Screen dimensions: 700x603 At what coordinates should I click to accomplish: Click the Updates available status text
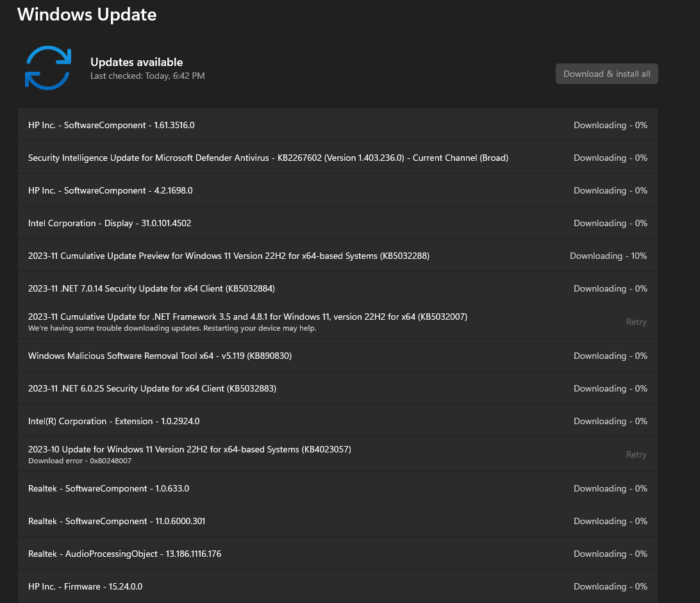coord(137,62)
